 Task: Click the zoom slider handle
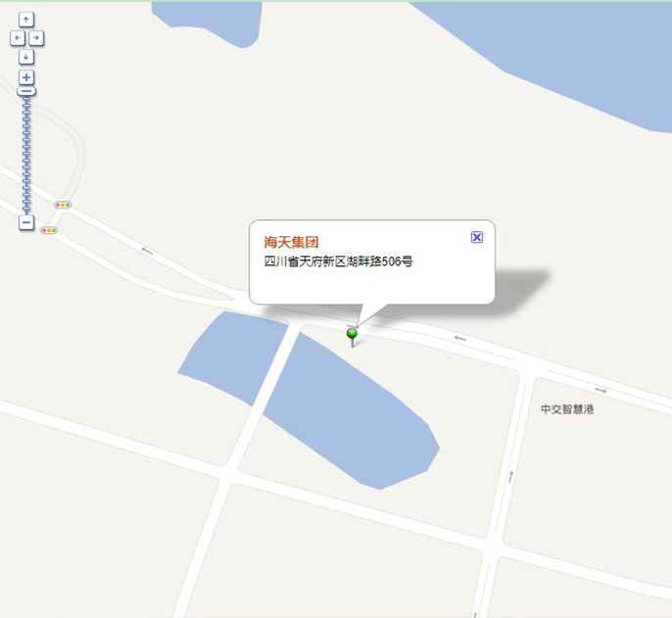pos(26,91)
